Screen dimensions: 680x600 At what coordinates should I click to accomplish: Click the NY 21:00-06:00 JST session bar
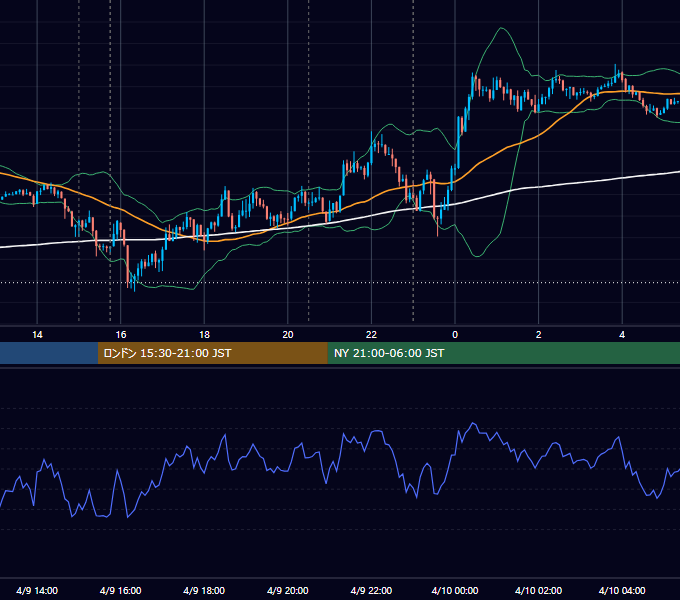point(503,353)
